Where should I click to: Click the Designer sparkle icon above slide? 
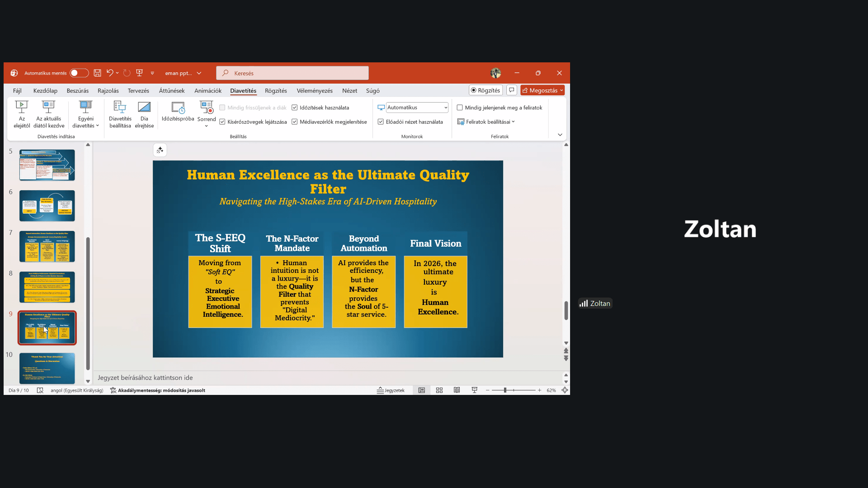pos(160,150)
